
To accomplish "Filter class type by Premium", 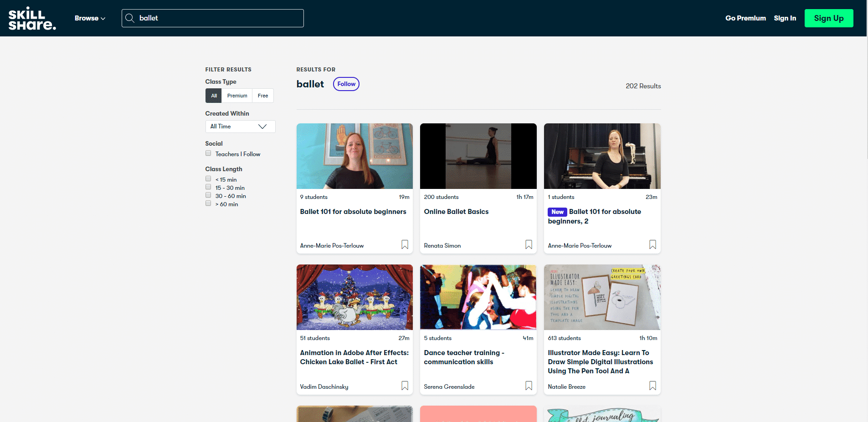I will [237, 96].
